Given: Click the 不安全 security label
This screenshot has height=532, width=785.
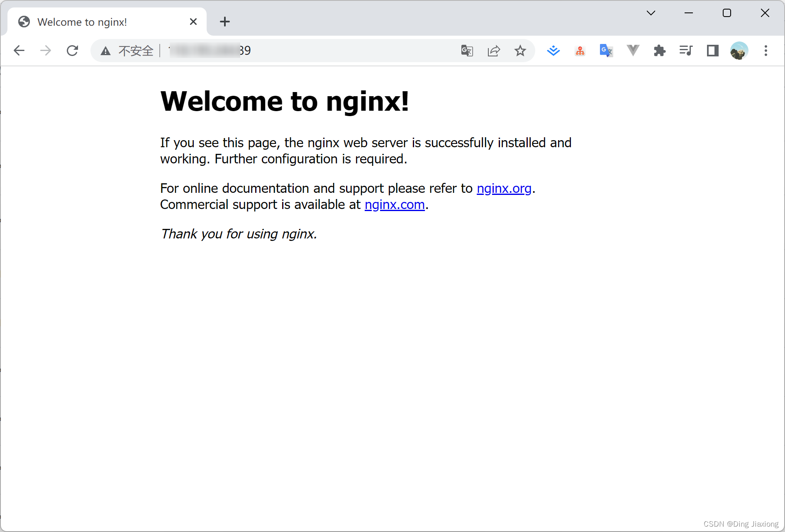Looking at the screenshot, I should (136, 51).
